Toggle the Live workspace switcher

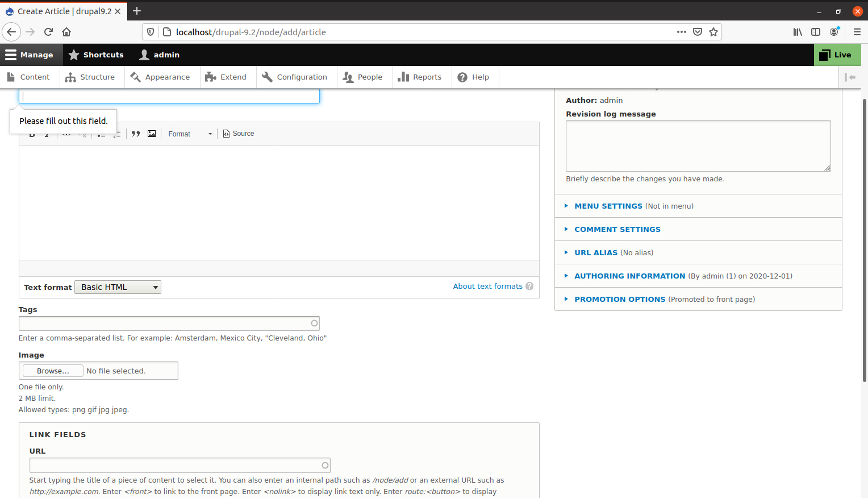(x=837, y=55)
